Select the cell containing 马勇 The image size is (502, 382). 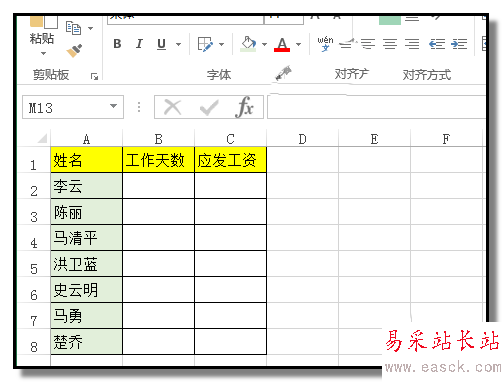(x=86, y=316)
